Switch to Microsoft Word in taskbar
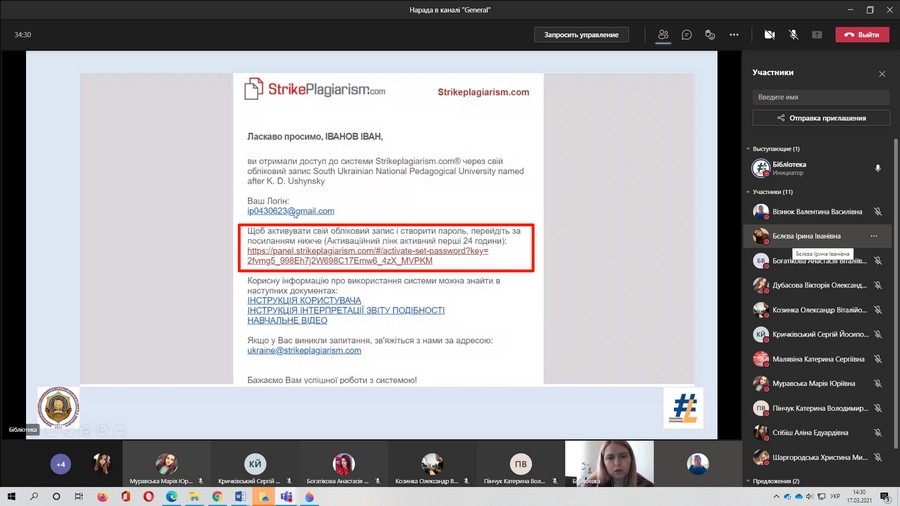Screen dimensions: 900x506 click(240, 496)
